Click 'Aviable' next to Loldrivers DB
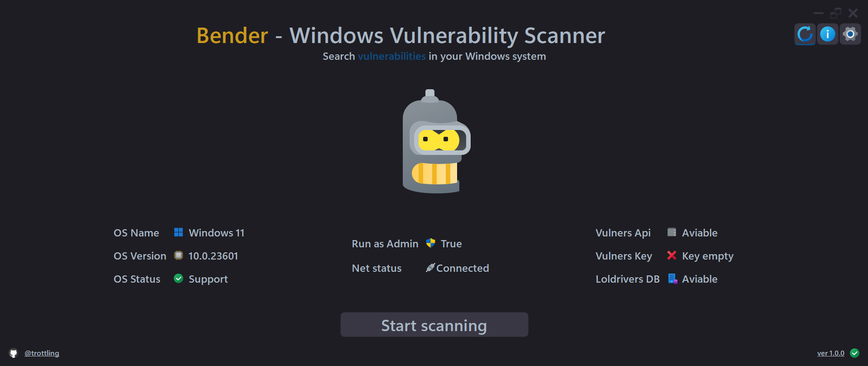This screenshot has height=366, width=868. click(x=700, y=279)
